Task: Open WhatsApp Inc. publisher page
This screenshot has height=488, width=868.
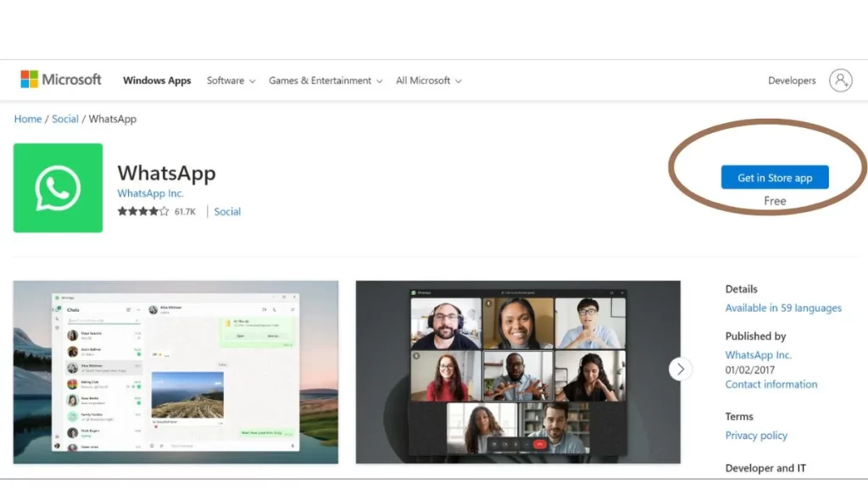Action: [758, 354]
